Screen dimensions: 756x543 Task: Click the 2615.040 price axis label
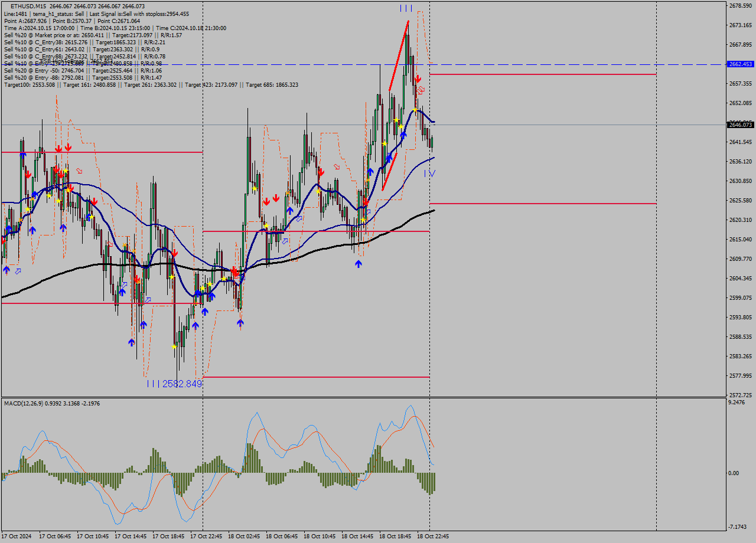tap(741, 240)
